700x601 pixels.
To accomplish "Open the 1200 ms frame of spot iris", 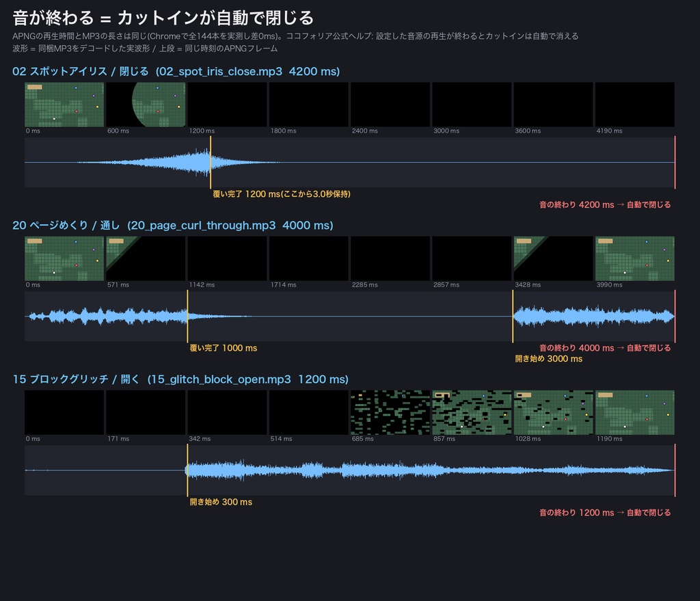I will (227, 105).
